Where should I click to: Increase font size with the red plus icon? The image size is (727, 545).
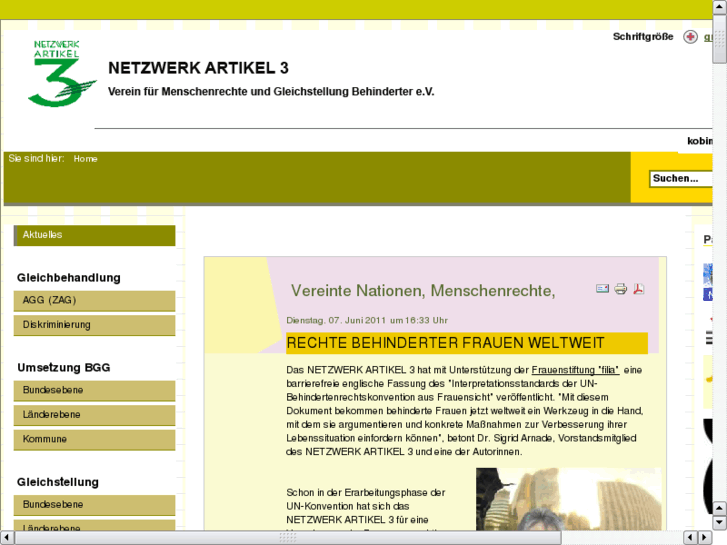(x=690, y=37)
